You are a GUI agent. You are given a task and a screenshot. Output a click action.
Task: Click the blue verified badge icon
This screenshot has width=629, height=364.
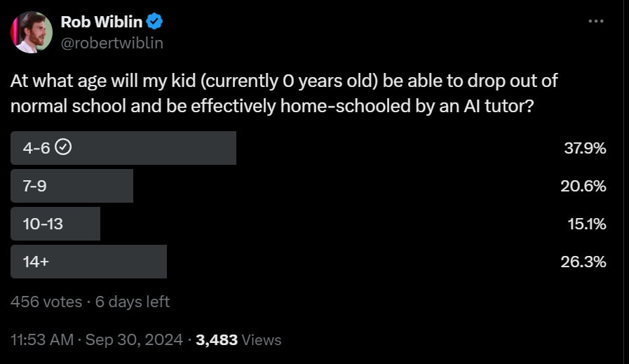(x=154, y=21)
